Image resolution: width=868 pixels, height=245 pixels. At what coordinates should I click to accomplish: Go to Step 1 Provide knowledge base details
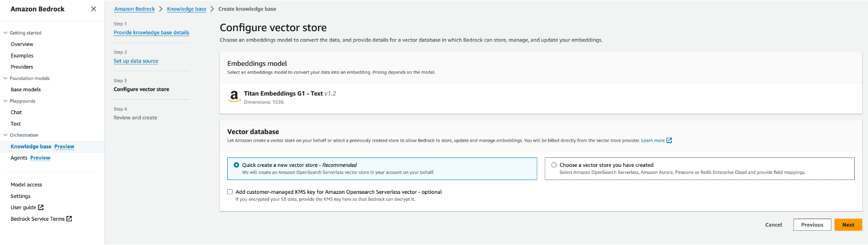coord(151,33)
